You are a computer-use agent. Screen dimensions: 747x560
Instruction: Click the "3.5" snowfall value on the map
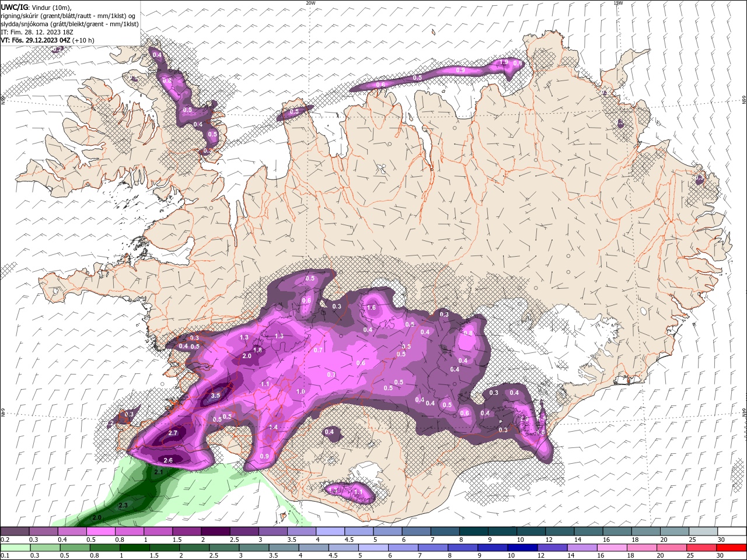[215, 395]
